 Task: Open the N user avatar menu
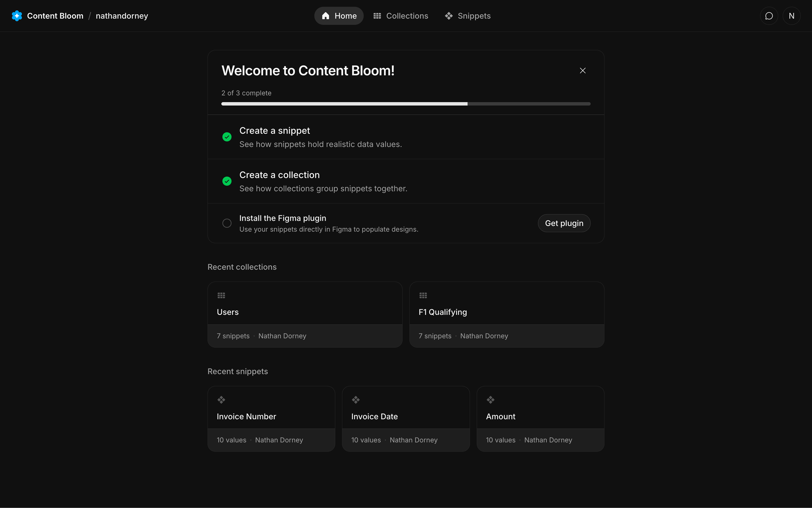[791, 16]
